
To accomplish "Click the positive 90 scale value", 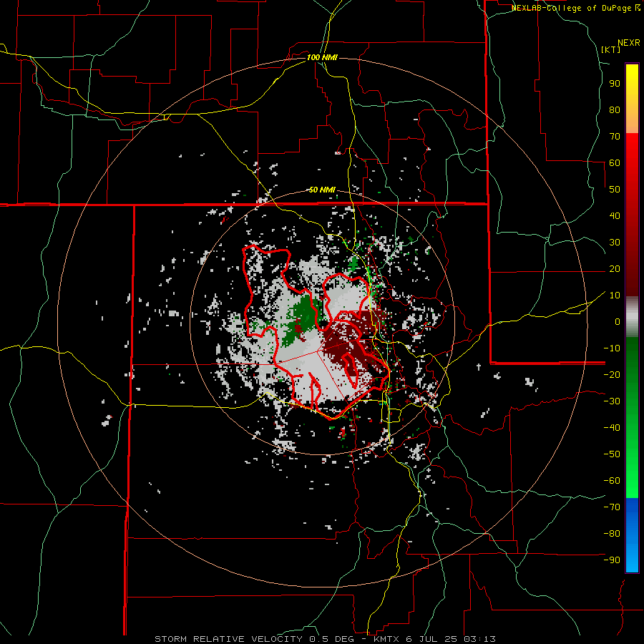I will coord(615,84).
